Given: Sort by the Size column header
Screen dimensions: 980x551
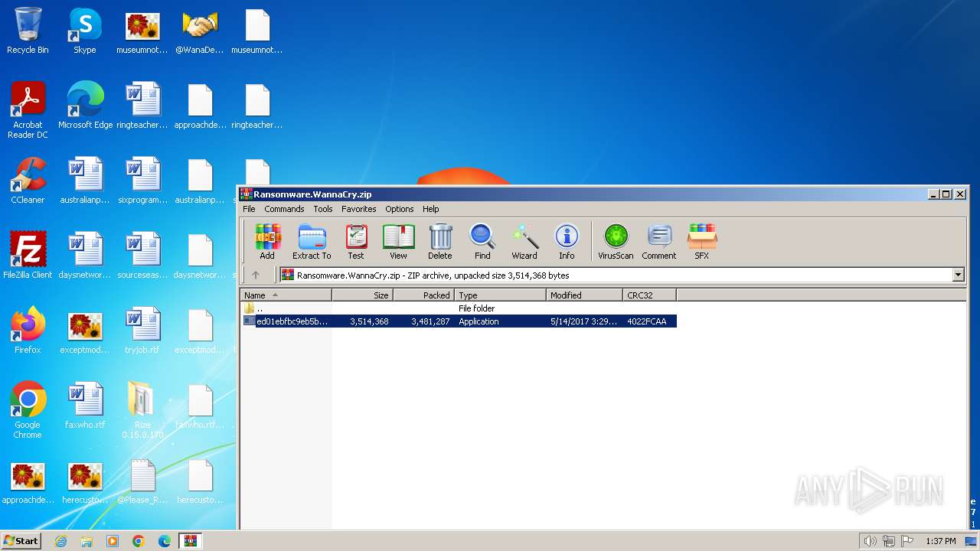Looking at the screenshot, I should click(x=363, y=295).
